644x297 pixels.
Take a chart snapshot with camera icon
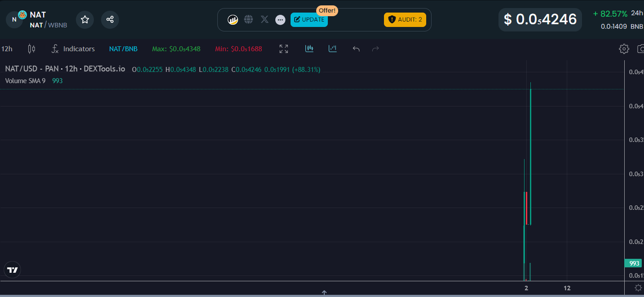coord(640,49)
